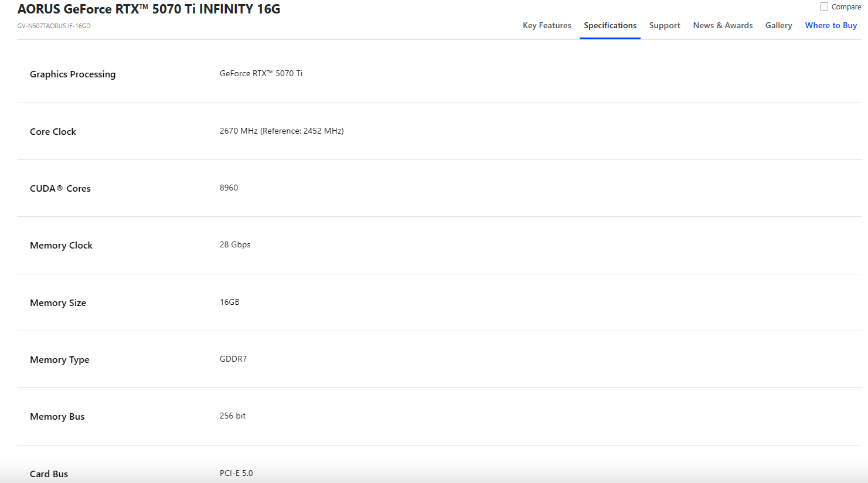The image size is (868, 483).
Task: Click the Memory Size label
Action: (58, 302)
